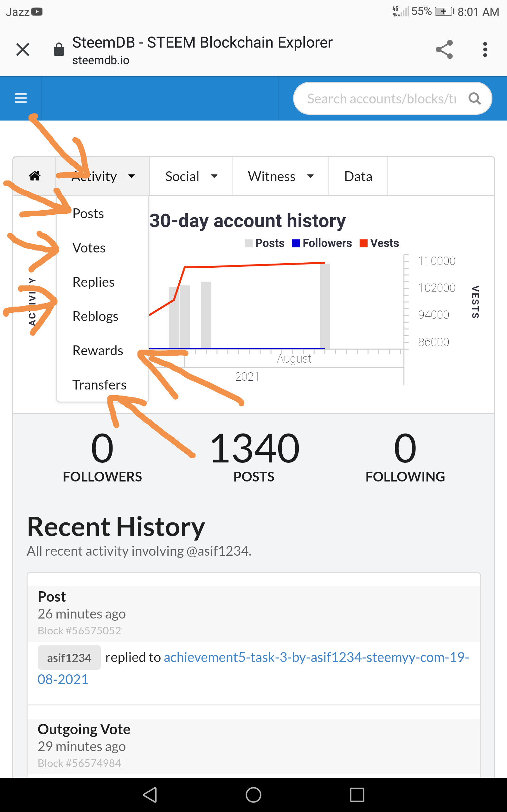Collapse the Activity dropdown menu

pos(103,176)
